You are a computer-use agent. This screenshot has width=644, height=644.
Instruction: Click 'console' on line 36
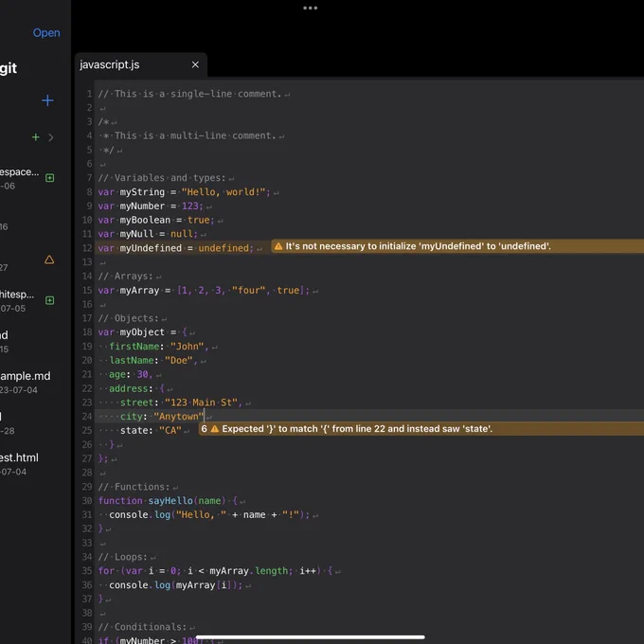click(128, 585)
